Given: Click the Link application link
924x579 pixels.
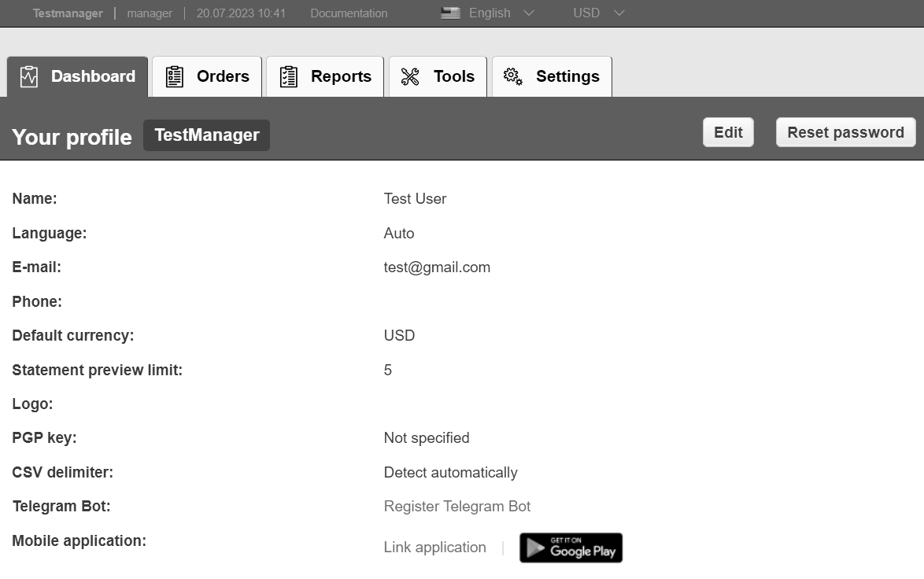Looking at the screenshot, I should 434,548.
